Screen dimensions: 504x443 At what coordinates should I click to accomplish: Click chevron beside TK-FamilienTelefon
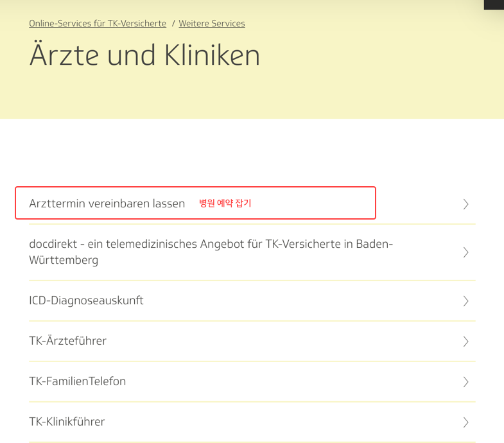[x=465, y=381]
